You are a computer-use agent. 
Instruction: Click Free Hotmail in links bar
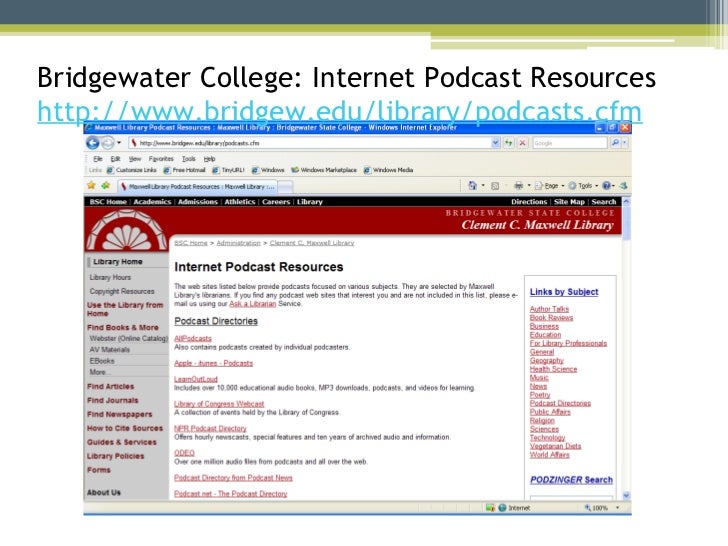[184, 170]
